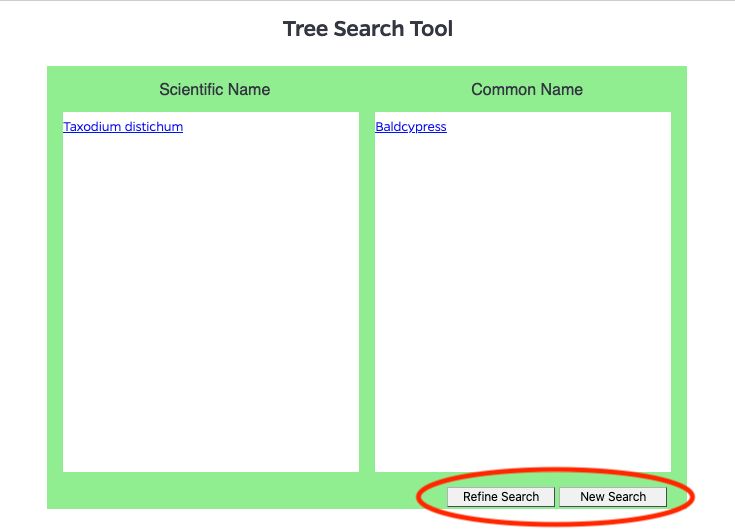
Task: Click the Refine Search button
Action: [x=501, y=497]
